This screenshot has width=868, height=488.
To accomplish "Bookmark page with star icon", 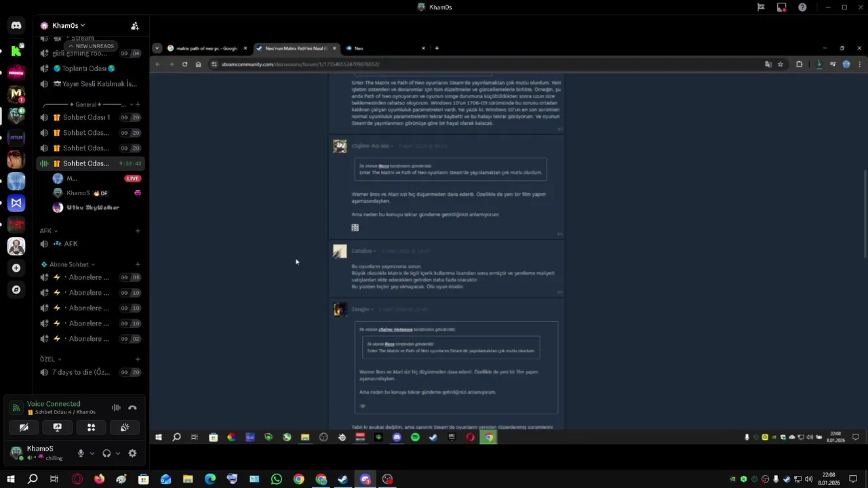I will tap(781, 64).
